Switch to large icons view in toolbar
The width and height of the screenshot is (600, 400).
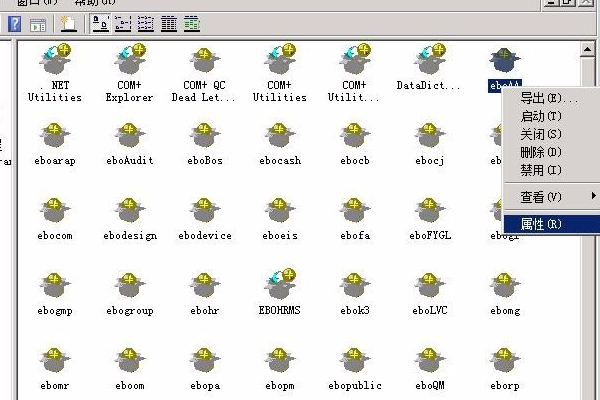coord(101,22)
